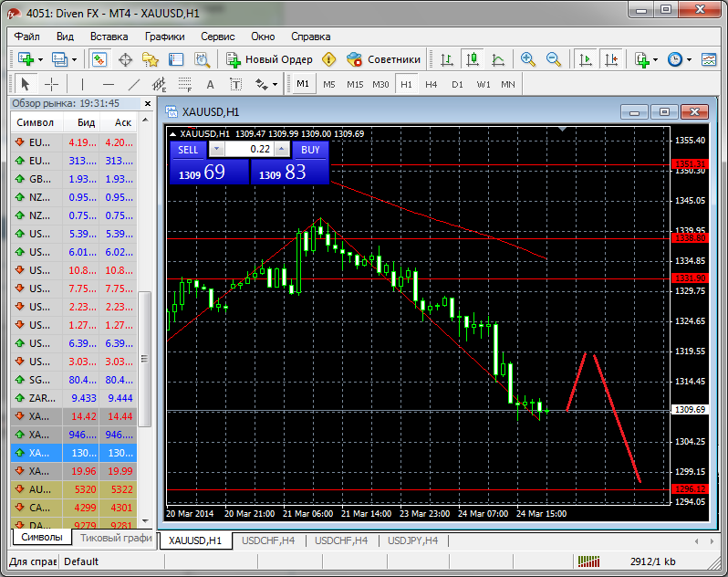
Task: Click the SELL button on chart
Action: [188, 150]
